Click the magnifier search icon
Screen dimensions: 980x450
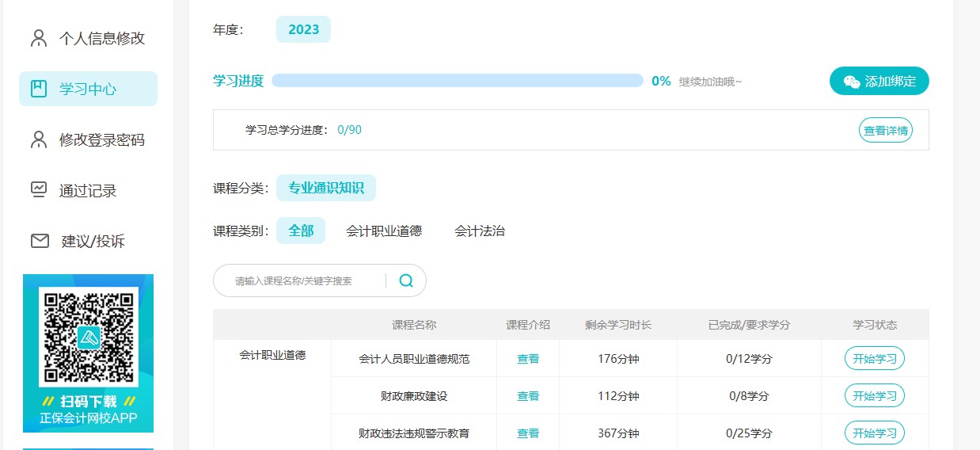tap(406, 280)
